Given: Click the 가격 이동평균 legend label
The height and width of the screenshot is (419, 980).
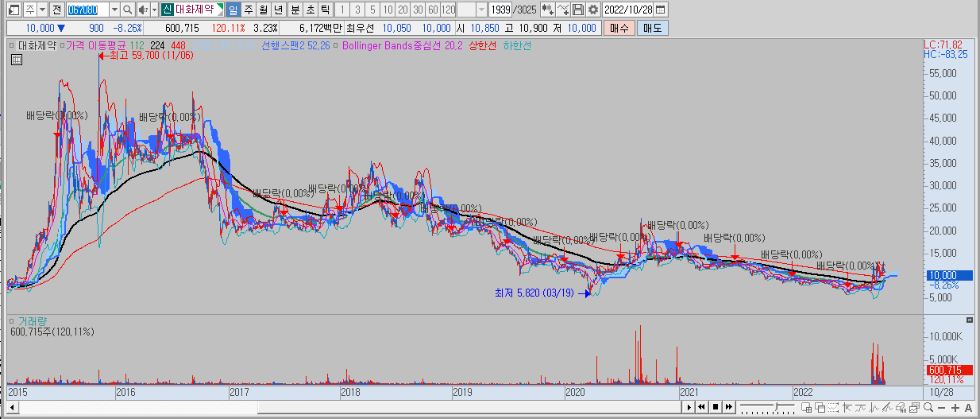Looking at the screenshot, I should coord(95,46).
